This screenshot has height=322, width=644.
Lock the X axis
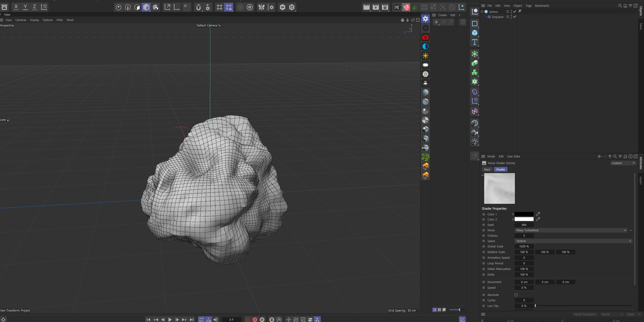(16, 7)
